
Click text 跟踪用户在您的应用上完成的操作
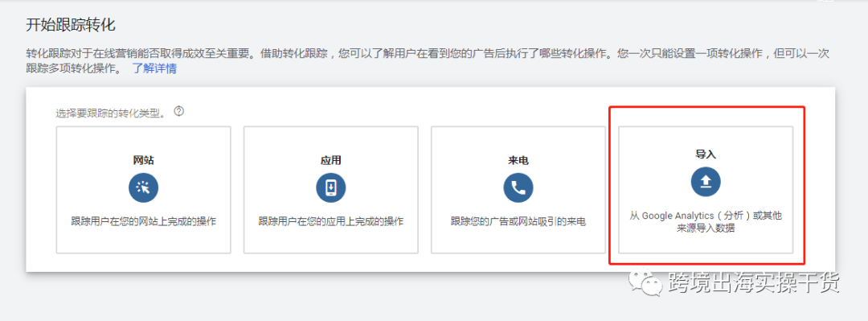(x=331, y=222)
